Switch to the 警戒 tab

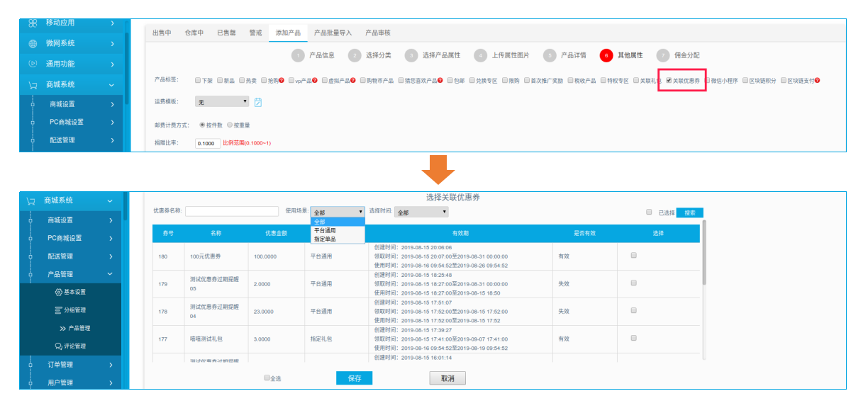click(x=255, y=33)
